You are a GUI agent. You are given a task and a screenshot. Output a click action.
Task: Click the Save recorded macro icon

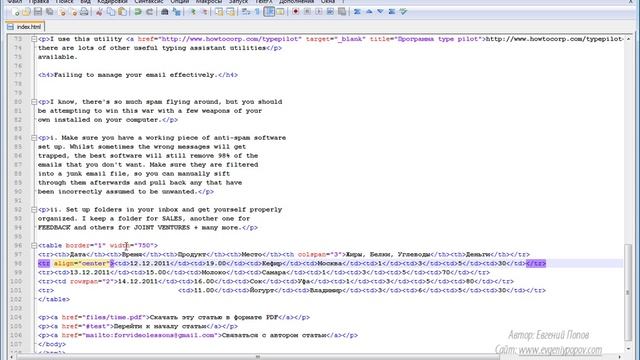(342, 12)
